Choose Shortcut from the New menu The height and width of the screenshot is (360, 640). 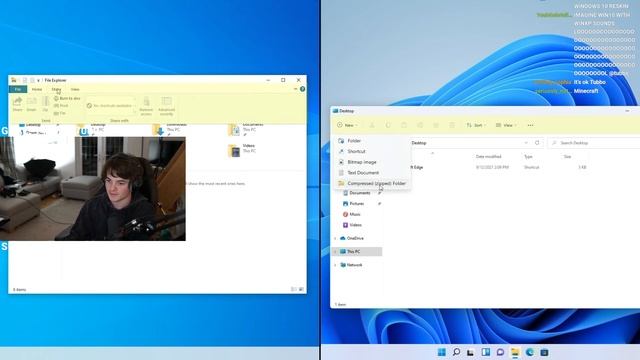[373, 151]
